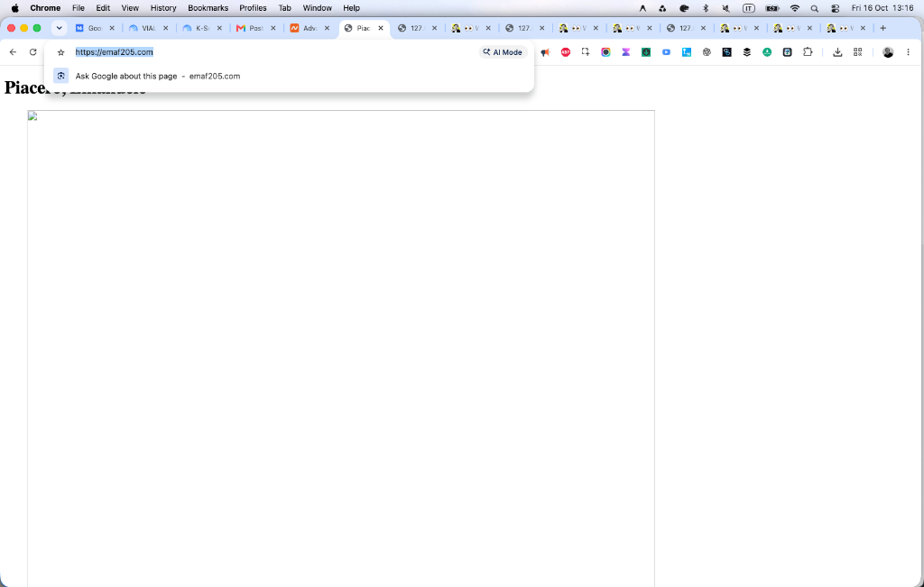The image size is (924, 587).
Task: Open the File menu
Action: pyautogui.click(x=79, y=7)
